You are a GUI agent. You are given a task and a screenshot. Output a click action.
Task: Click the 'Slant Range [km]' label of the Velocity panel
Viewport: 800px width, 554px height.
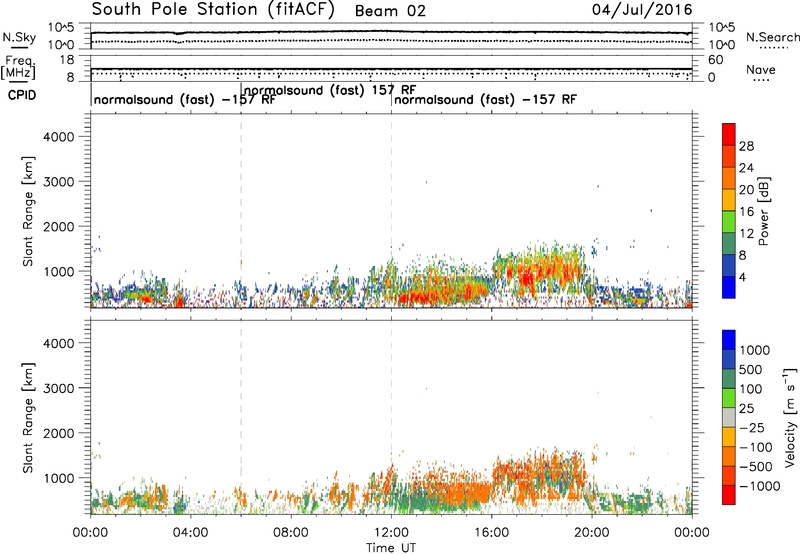[x=28, y=418]
